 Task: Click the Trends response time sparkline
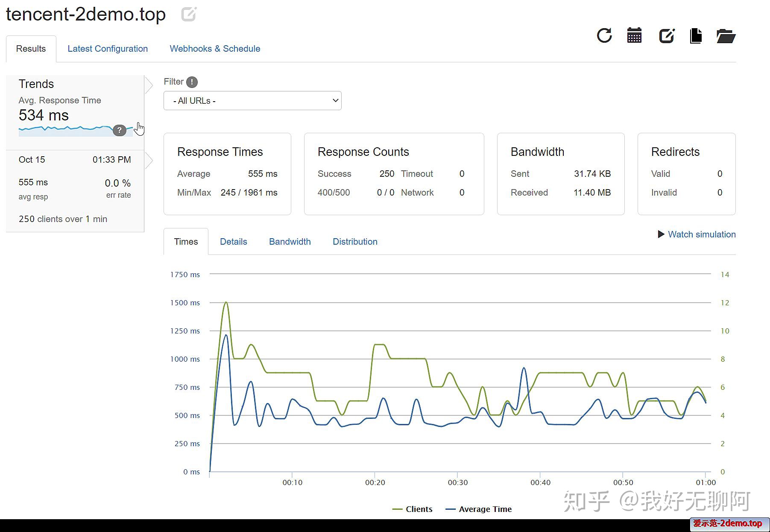coord(76,130)
